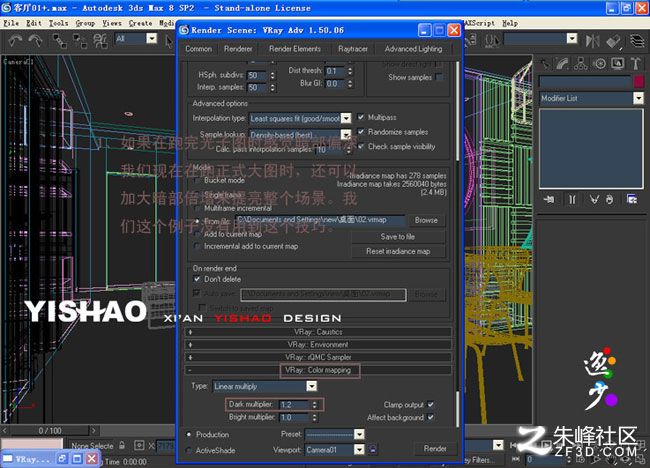This screenshot has height=468, width=650.
Task: Click Go to Start playback button
Action: pos(516,446)
